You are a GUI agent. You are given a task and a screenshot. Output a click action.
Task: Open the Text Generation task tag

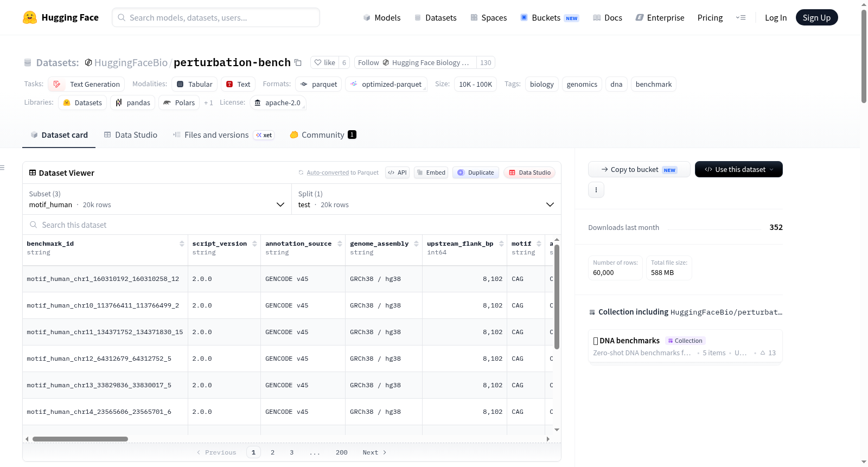[x=86, y=84]
